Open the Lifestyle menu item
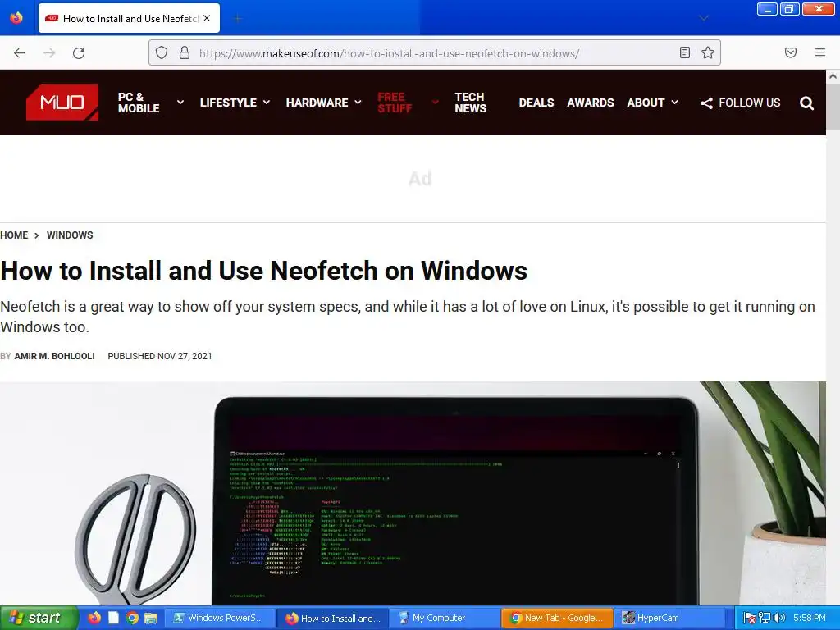 (x=228, y=103)
